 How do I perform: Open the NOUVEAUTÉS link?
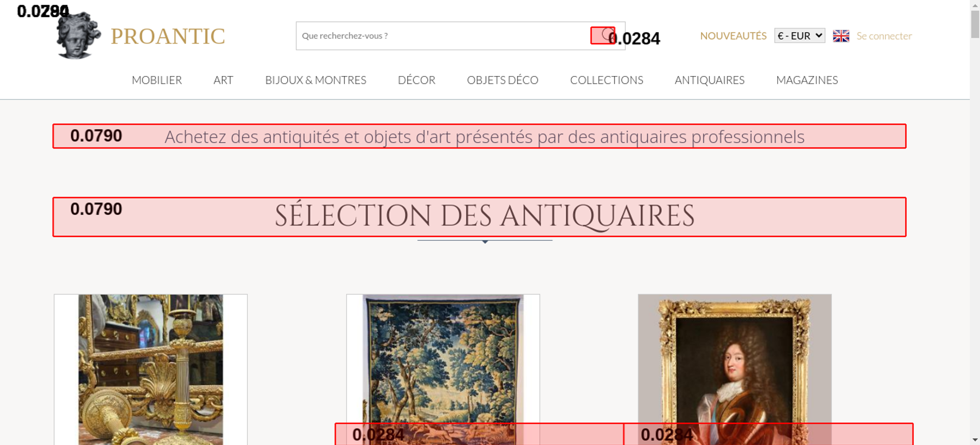[x=733, y=36]
